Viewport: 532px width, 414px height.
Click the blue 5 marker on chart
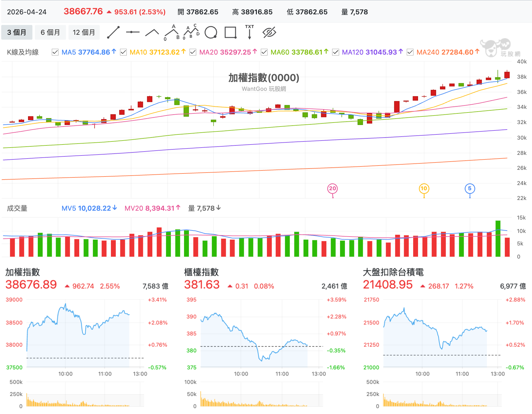(x=470, y=189)
